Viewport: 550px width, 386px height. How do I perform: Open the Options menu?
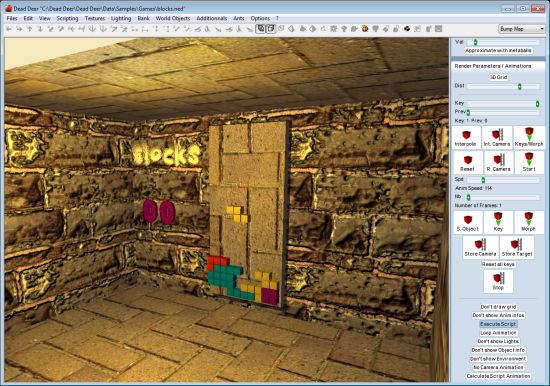tap(260, 18)
